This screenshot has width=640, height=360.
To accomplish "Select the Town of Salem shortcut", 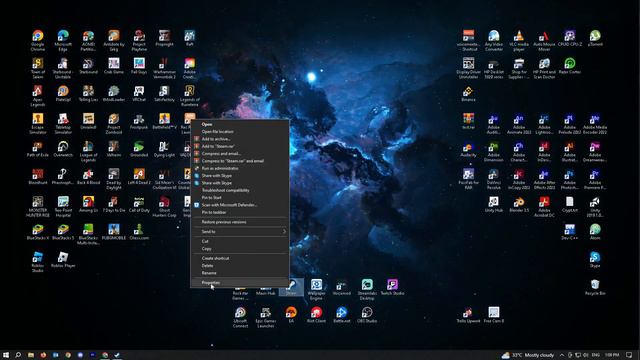I will coord(38,68).
